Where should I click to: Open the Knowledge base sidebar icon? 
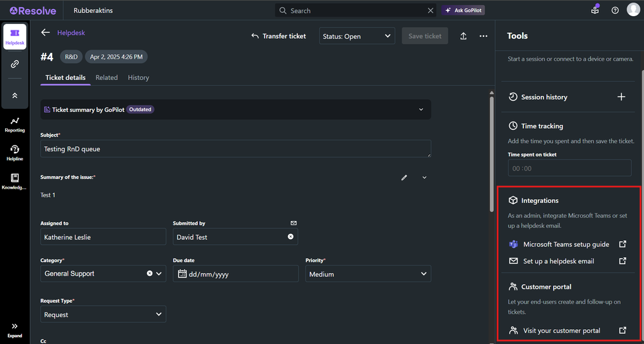(15, 181)
